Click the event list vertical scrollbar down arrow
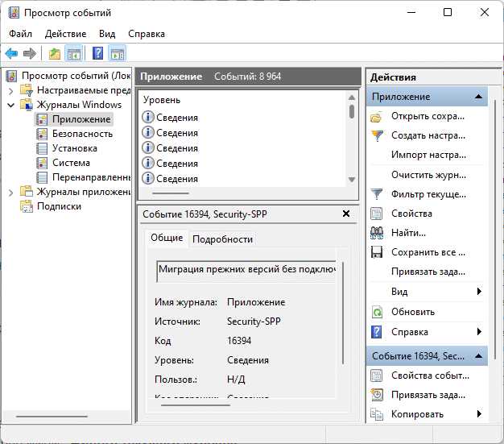Image resolution: width=504 pixels, height=444 pixels. pos(352,180)
